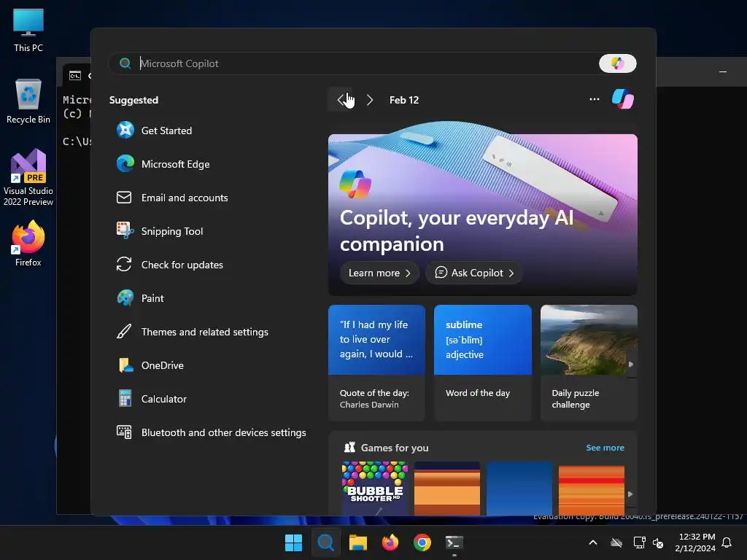Switch to Terminal on the taskbar
Image resolution: width=747 pixels, height=560 pixels.
click(x=454, y=542)
